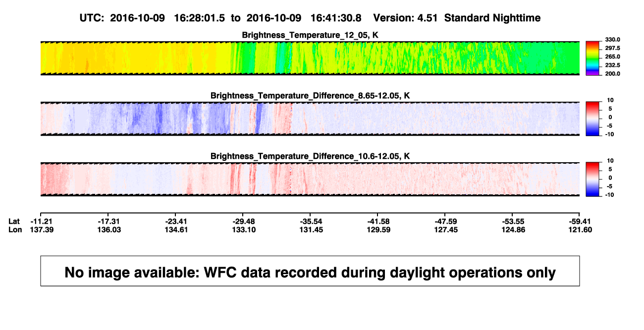The height and width of the screenshot is (330, 644).
Task: Click 'Version: 4.51' in the header
Action: tap(405, 18)
